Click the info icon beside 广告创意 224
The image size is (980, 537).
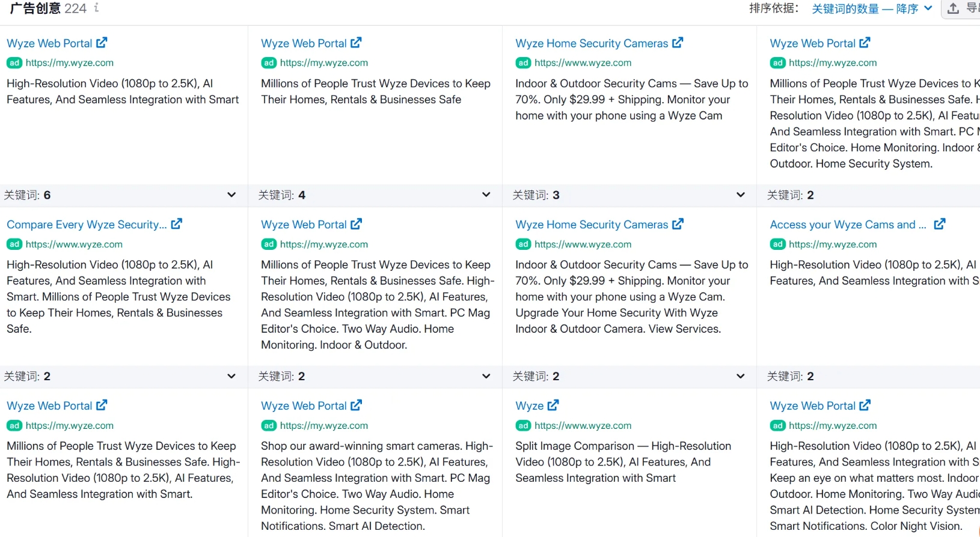pos(97,8)
